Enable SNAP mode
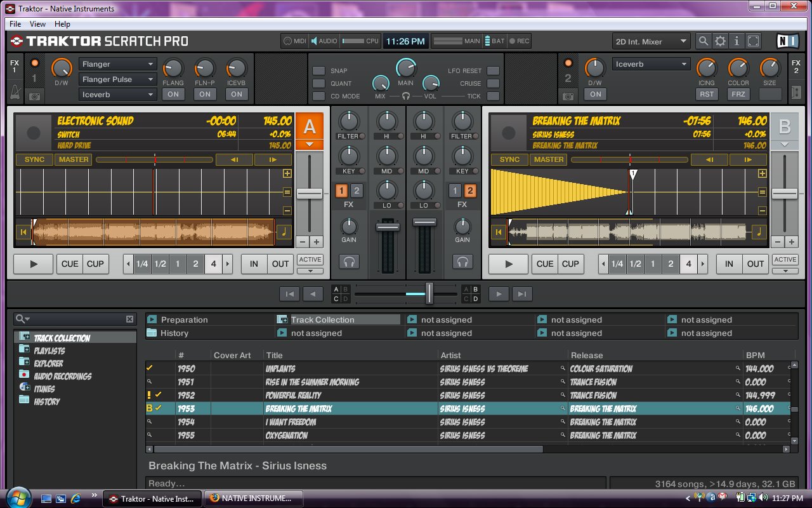 pos(319,70)
